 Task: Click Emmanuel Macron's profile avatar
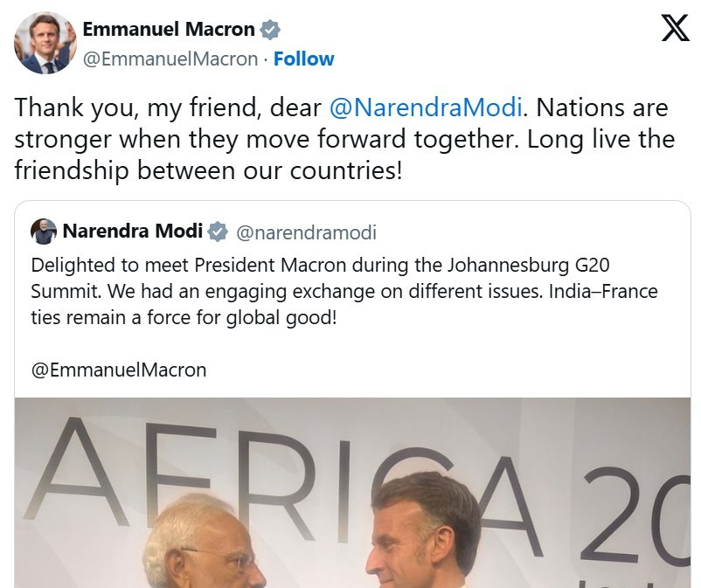pos(45,43)
